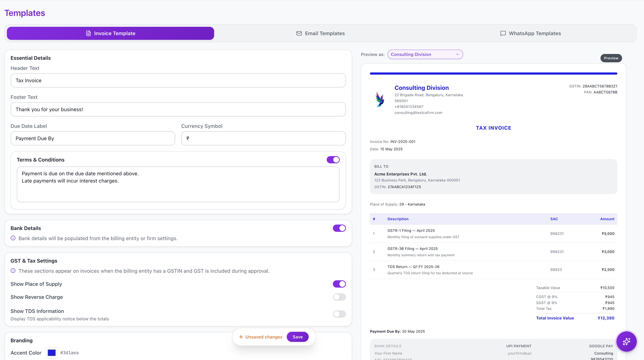The height and width of the screenshot is (360, 644).
Task: Click the UPI PAYMENT heading in preview
Action: click(519, 346)
